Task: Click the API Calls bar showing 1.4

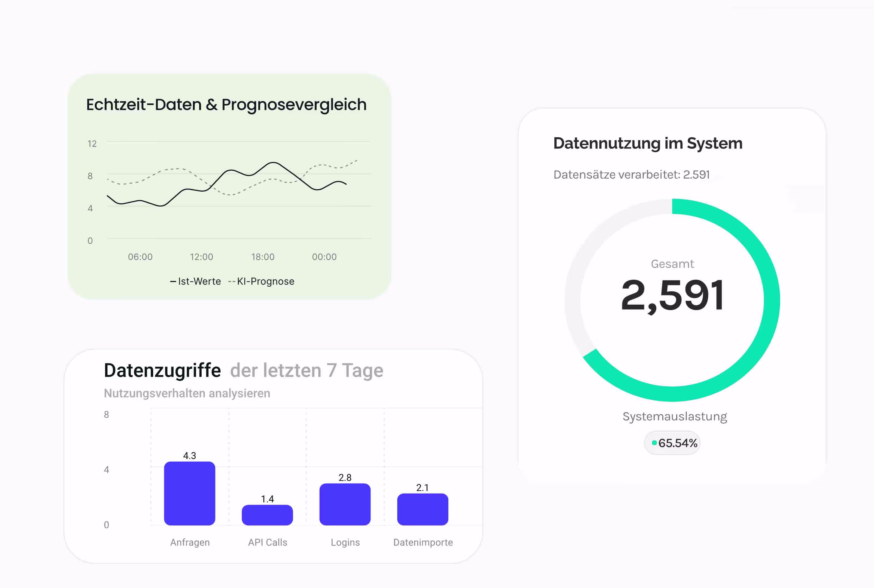Action: tap(267, 515)
